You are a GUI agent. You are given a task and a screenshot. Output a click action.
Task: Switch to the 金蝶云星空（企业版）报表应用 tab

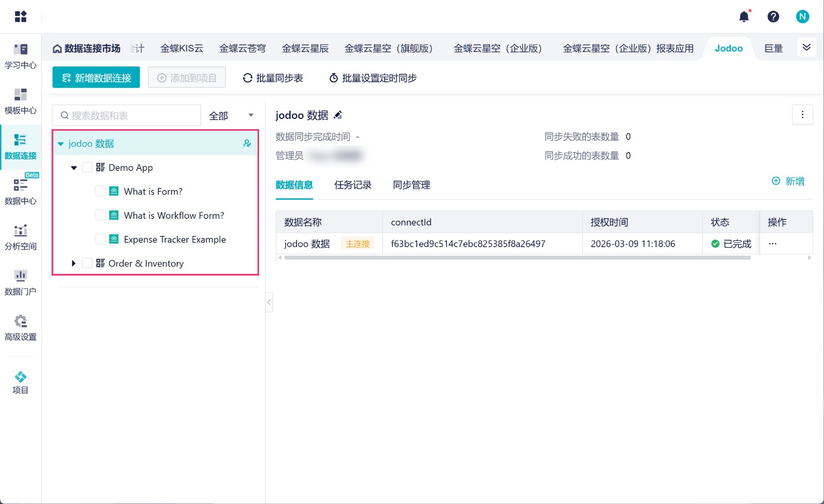click(628, 48)
